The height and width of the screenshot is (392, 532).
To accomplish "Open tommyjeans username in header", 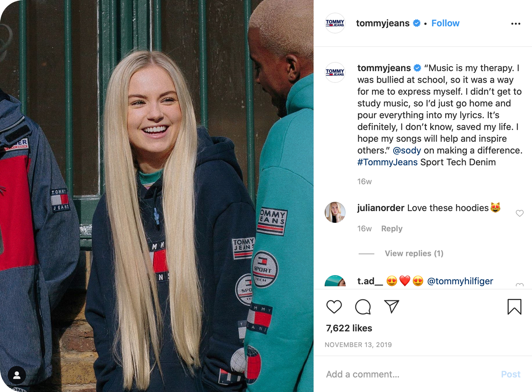I will click(383, 23).
